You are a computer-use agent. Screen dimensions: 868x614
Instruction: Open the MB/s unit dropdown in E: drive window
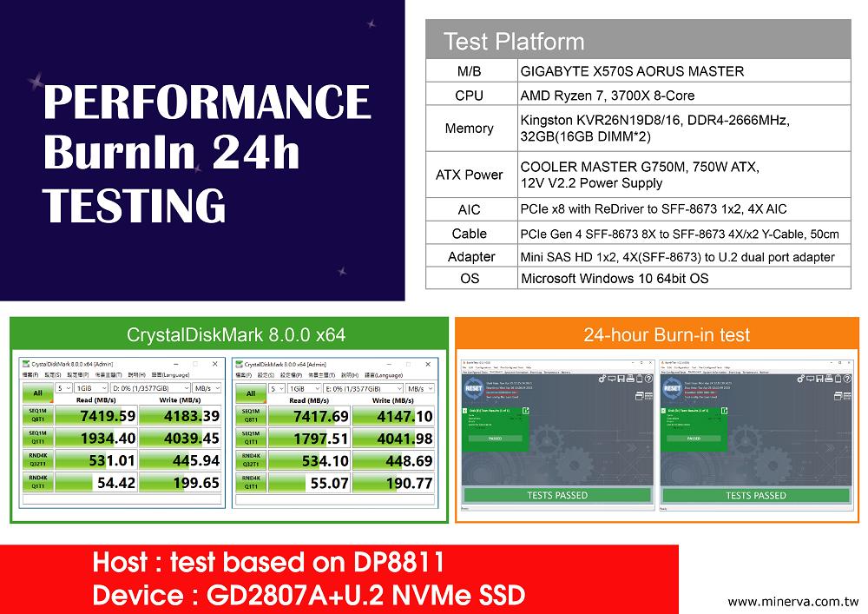[418, 388]
